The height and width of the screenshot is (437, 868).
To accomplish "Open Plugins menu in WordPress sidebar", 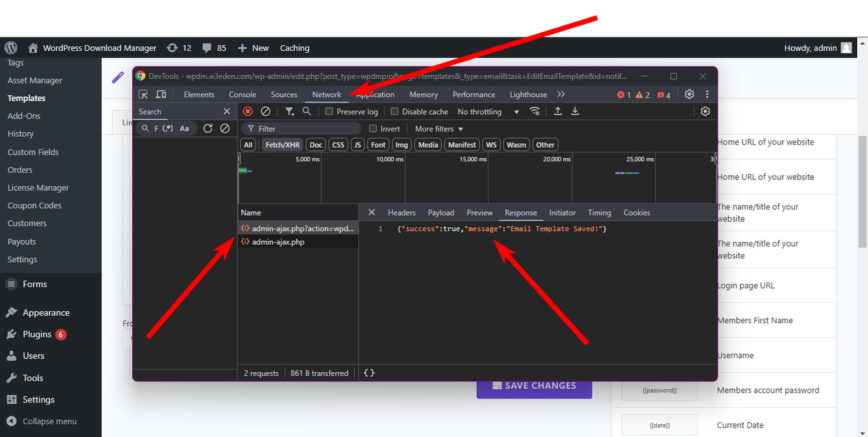I will tap(37, 334).
